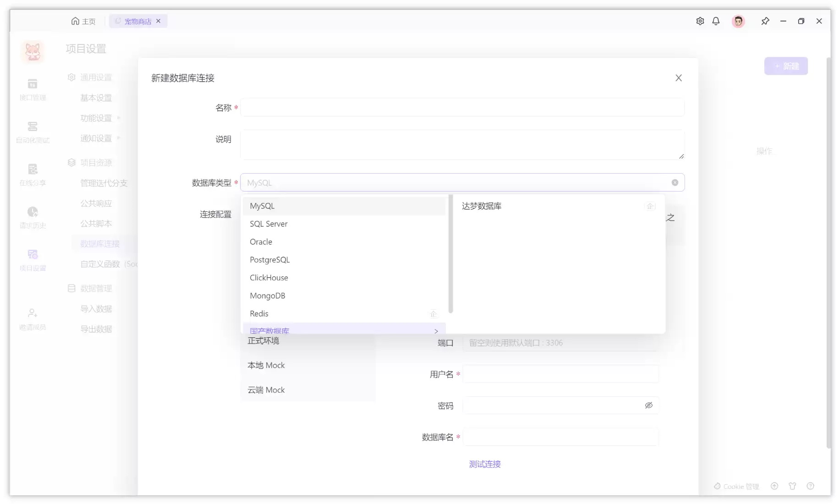The height and width of the screenshot is (504, 839).
Task: Click the 新建 button behind the dialog
Action: point(785,66)
